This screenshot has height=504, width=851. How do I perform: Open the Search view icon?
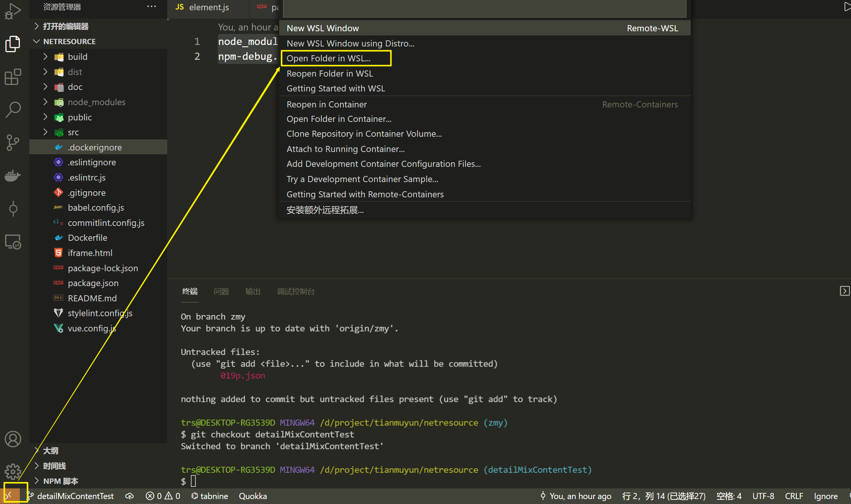pos(13,110)
